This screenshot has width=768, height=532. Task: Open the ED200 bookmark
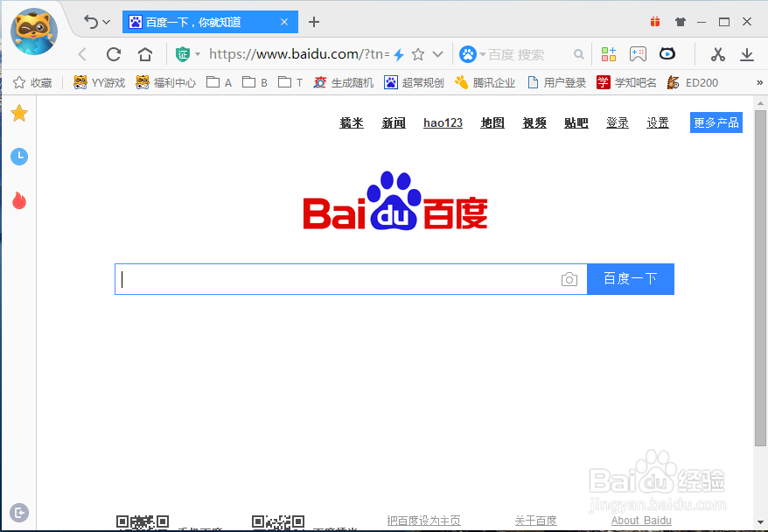click(x=693, y=83)
